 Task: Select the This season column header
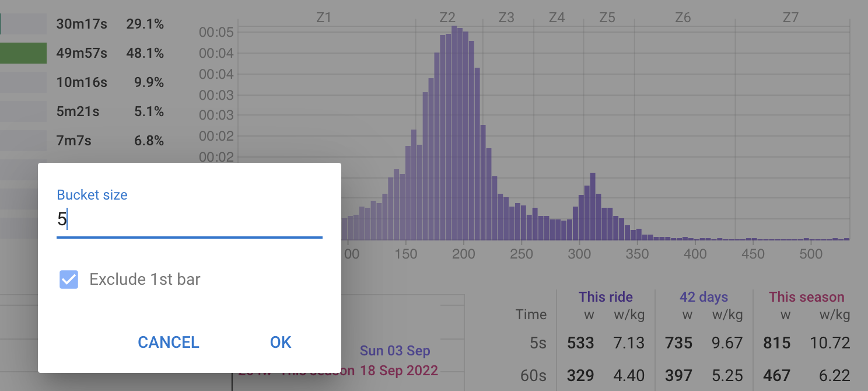806,297
